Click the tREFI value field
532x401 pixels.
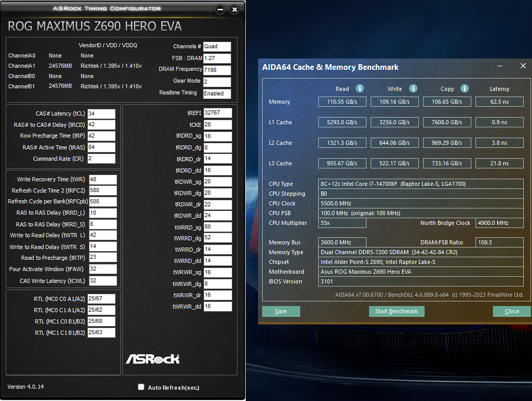point(217,113)
